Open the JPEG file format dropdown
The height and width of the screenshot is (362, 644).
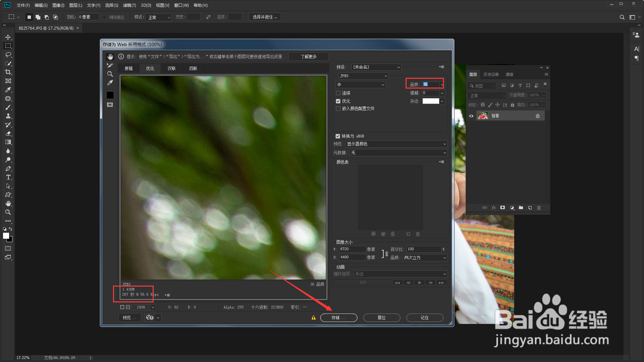click(x=363, y=76)
